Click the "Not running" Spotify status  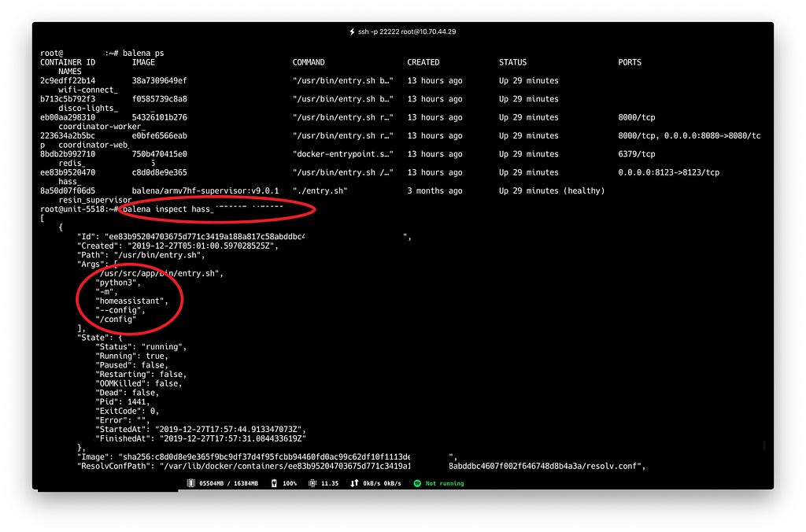(x=445, y=483)
